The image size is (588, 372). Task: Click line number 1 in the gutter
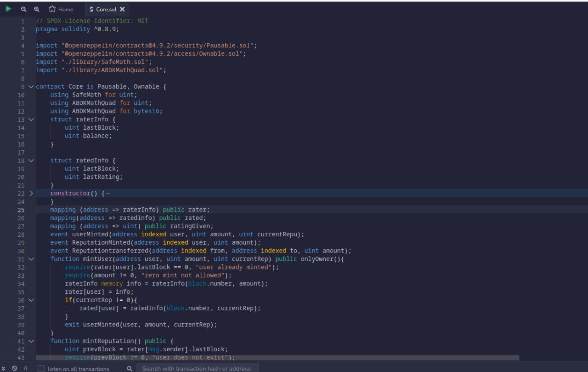23,21
